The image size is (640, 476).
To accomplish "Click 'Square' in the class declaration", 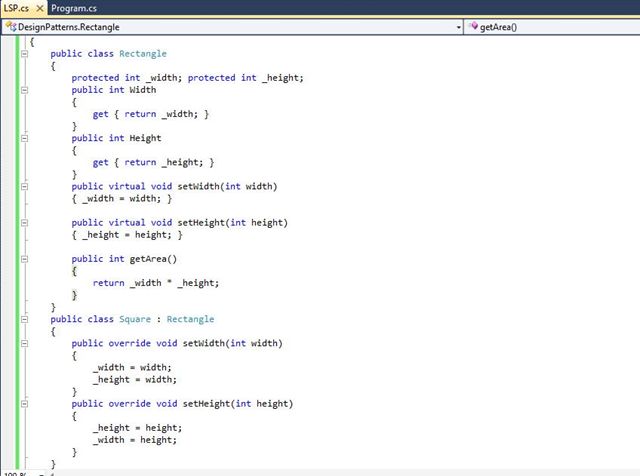I will pyautogui.click(x=135, y=319).
